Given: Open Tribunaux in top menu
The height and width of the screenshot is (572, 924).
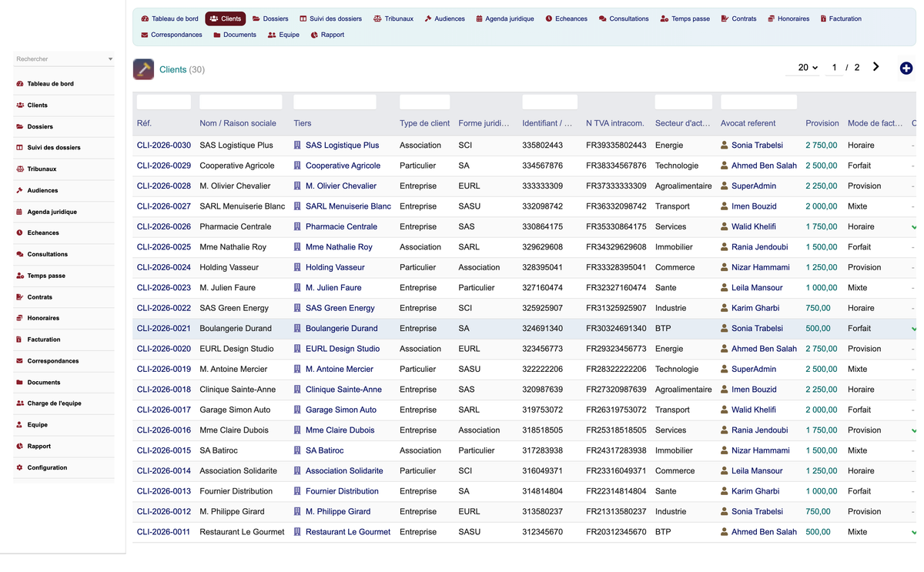Looking at the screenshot, I should (393, 18).
